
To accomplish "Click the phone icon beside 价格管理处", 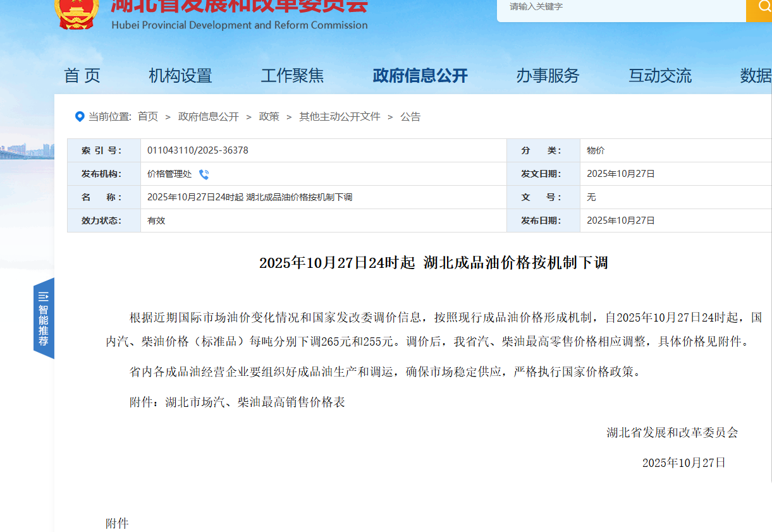I will (204, 174).
